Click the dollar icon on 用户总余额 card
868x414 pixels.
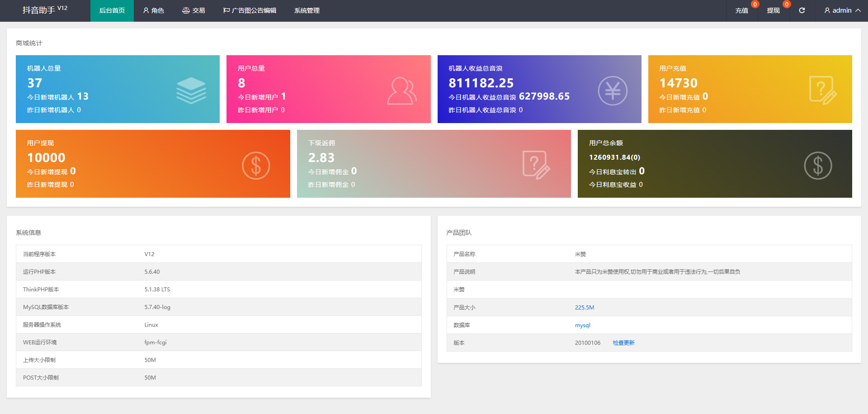(818, 166)
